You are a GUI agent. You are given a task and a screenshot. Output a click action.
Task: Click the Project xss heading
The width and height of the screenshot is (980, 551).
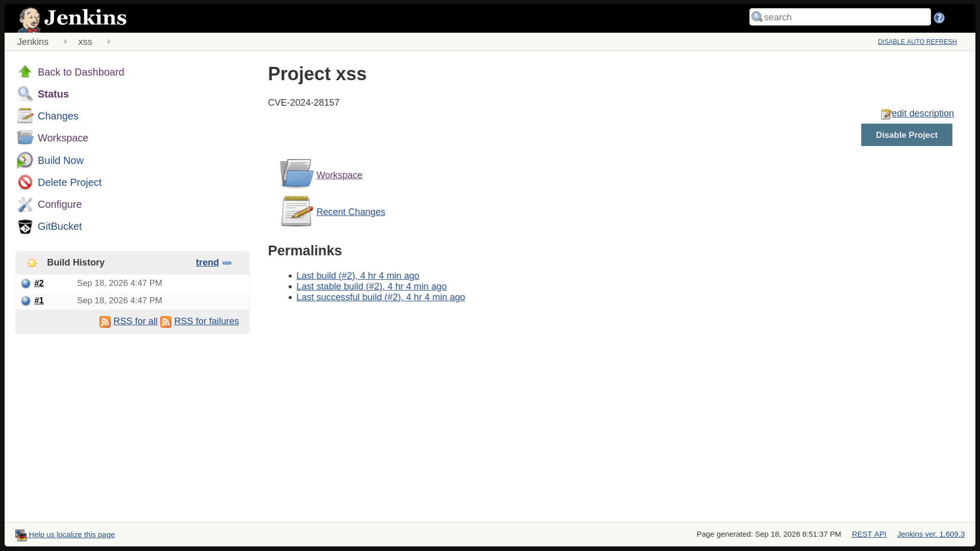[317, 74]
